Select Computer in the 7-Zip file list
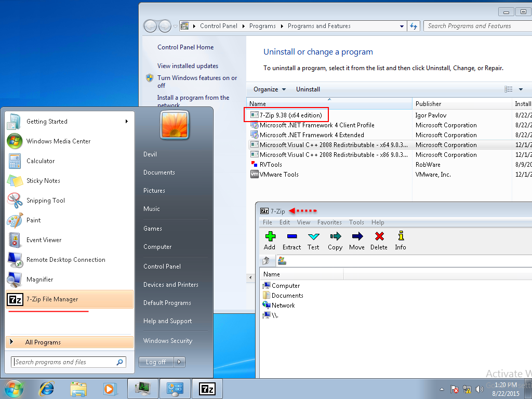The height and width of the screenshot is (399, 532). click(285, 285)
